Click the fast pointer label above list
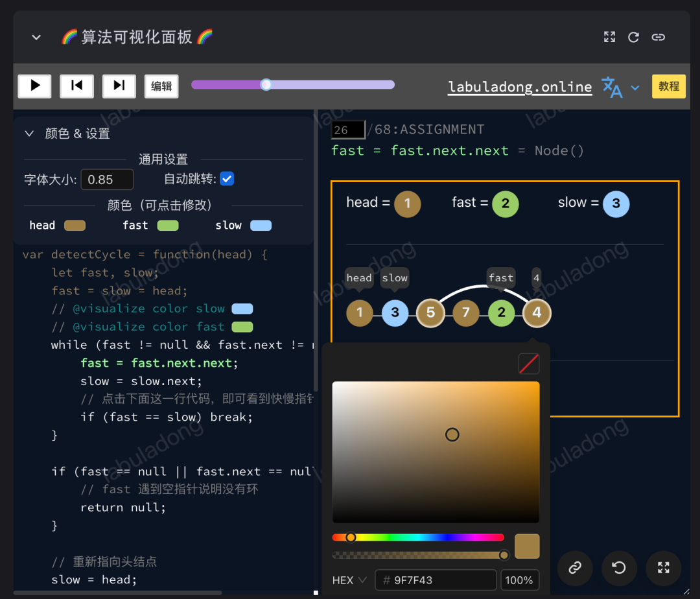The image size is (700, 599). click(x=501, y=277)
